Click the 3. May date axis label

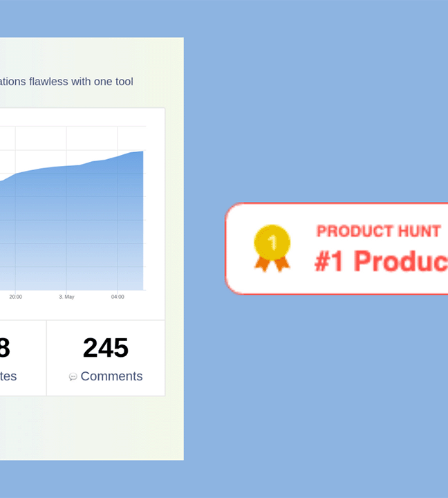[x=66, y=297]
